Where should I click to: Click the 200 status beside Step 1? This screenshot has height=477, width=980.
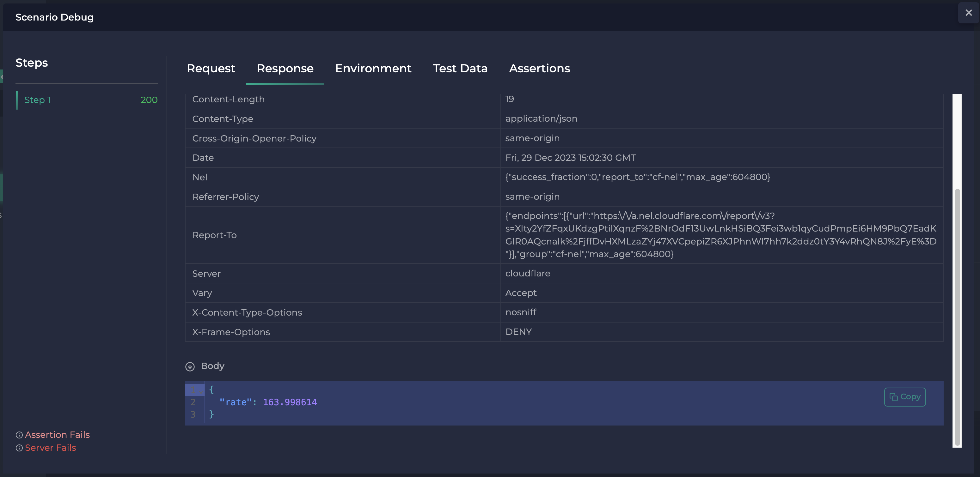tap(149, 100)
